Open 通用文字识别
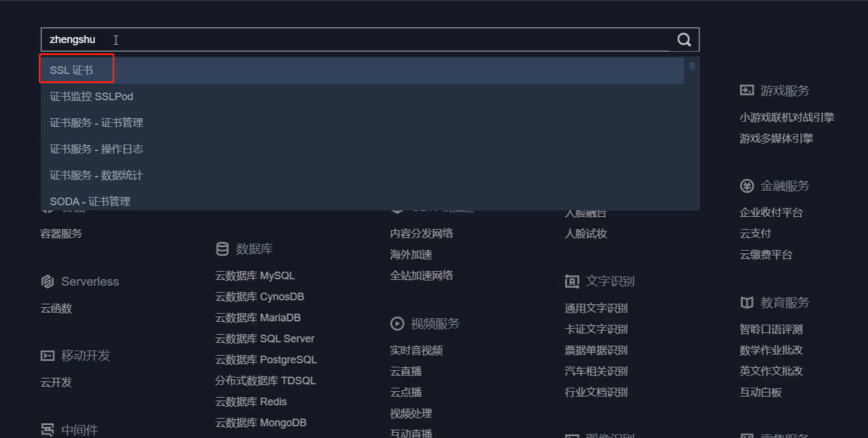The height and width of the screenshot is (438, 868). point(596,308)
